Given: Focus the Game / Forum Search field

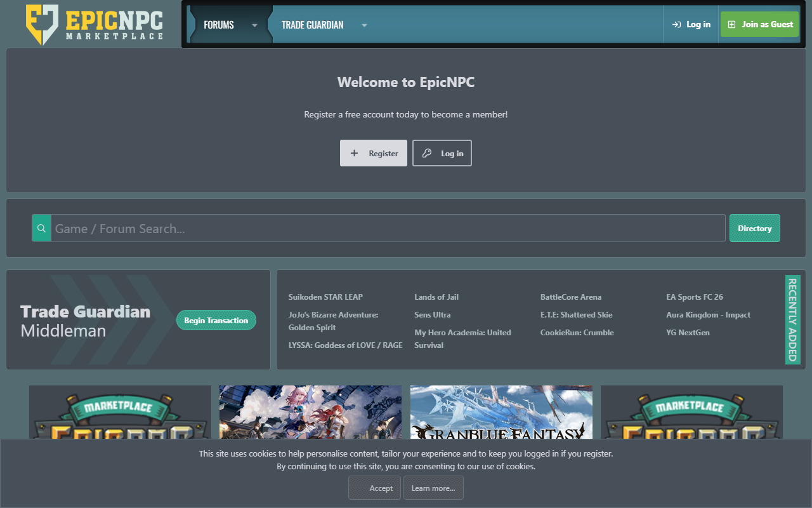Looking at the screenshot, I should [388, 228].
